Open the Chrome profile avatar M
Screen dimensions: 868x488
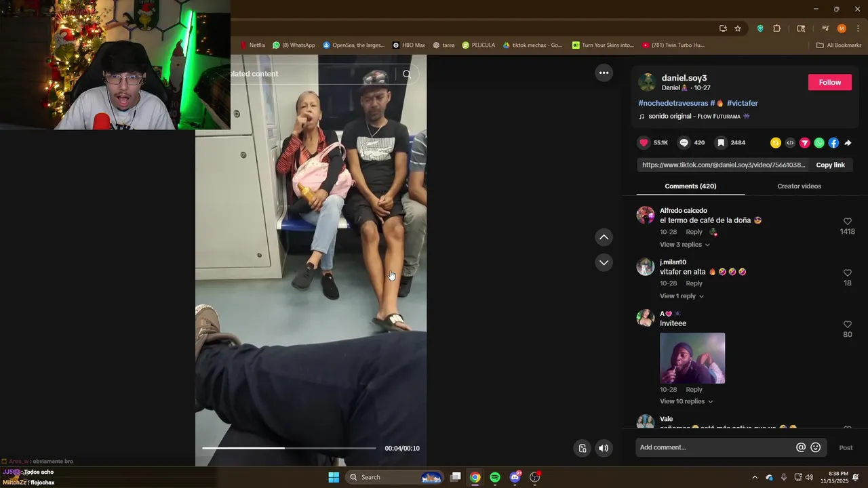pos(842,28)
